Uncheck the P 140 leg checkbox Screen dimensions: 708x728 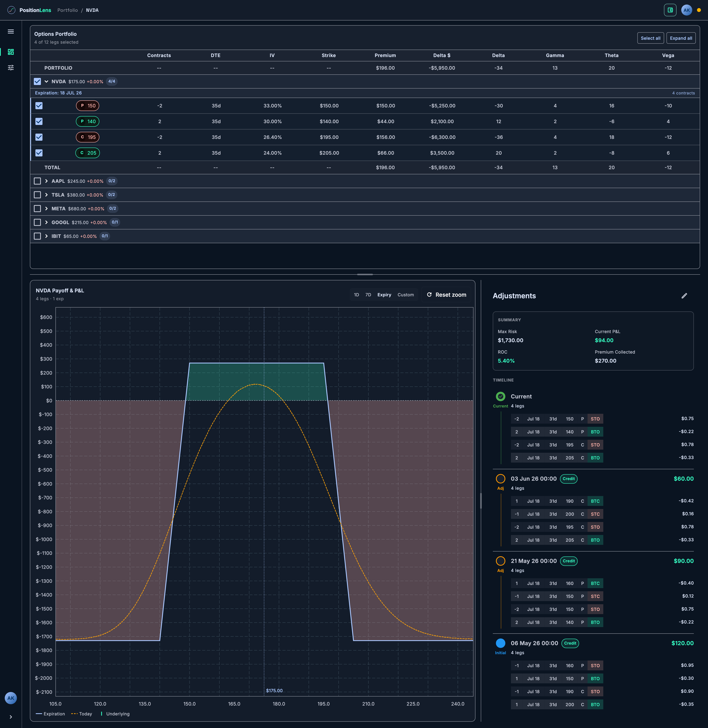[x=39, y=121]
